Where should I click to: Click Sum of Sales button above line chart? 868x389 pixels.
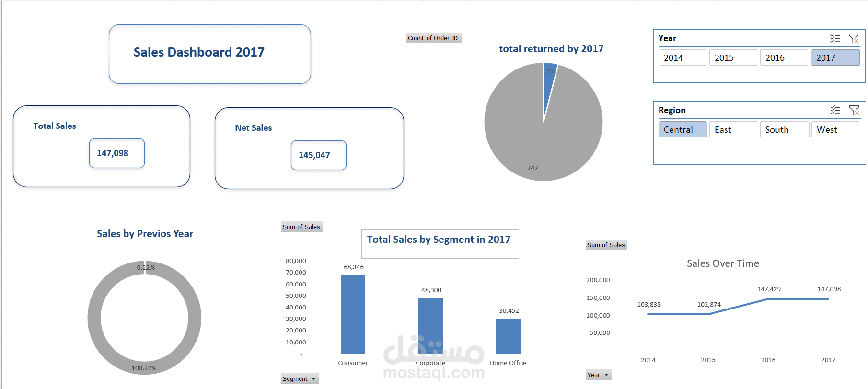[x=606, y=245]
